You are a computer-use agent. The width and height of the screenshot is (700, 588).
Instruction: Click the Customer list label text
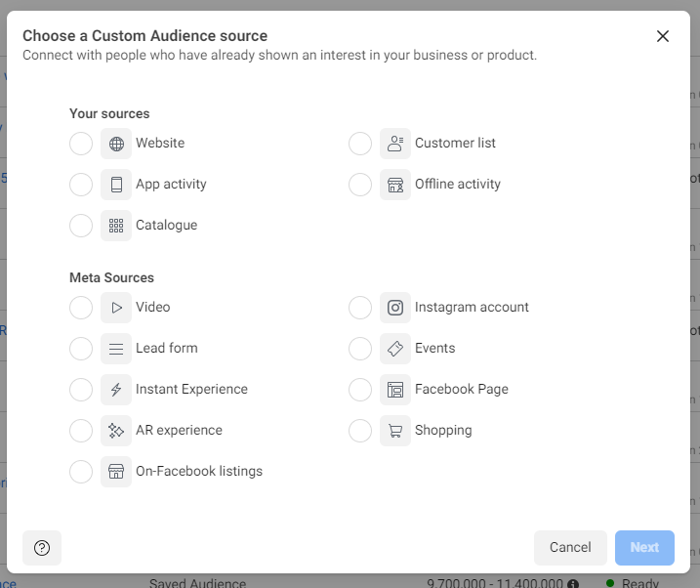(x=455, y=144)
